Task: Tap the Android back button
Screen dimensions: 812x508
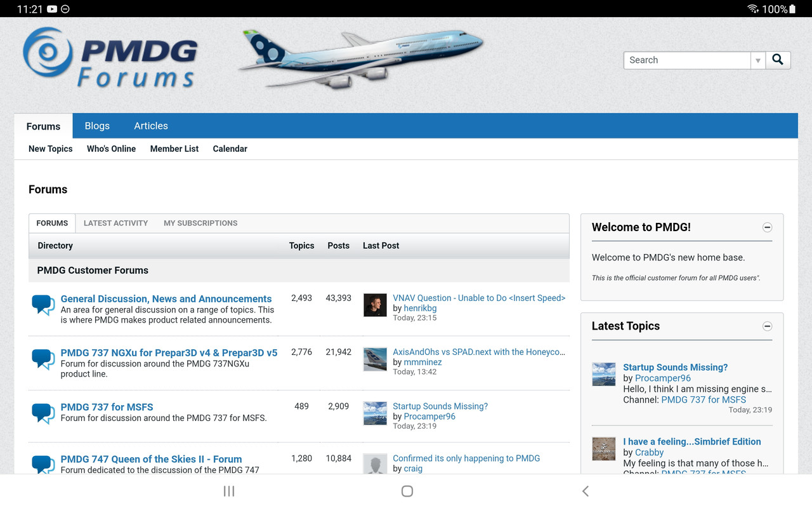Action: [586, 491]
